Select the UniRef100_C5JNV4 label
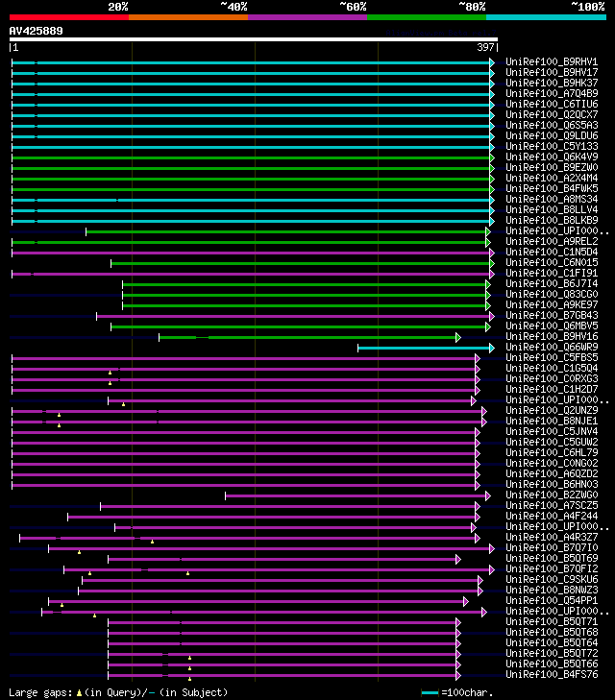 [552, 432]
